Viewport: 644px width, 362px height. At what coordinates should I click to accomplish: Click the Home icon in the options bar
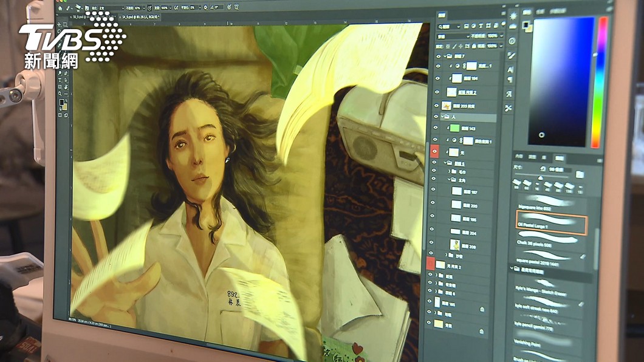tap(60, 9)
